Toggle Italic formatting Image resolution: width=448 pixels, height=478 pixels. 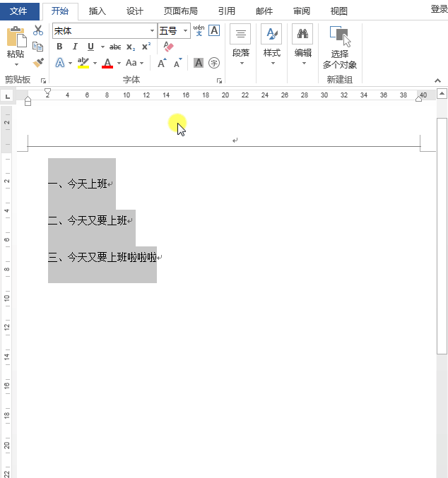pyautogui.click(x=75, y=47)
